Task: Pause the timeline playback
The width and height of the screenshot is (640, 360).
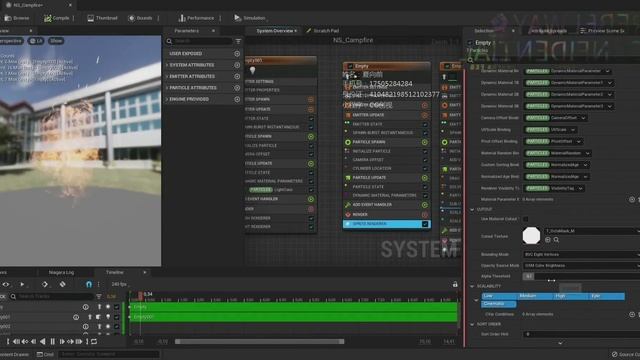Action: click(x=52, y=341)
